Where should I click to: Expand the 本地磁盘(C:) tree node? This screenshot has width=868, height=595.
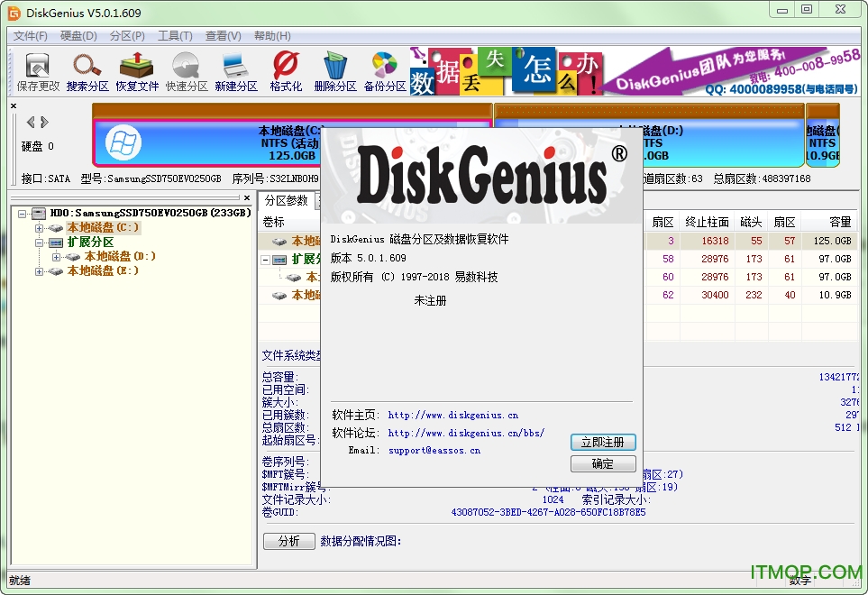pos(39,228)
